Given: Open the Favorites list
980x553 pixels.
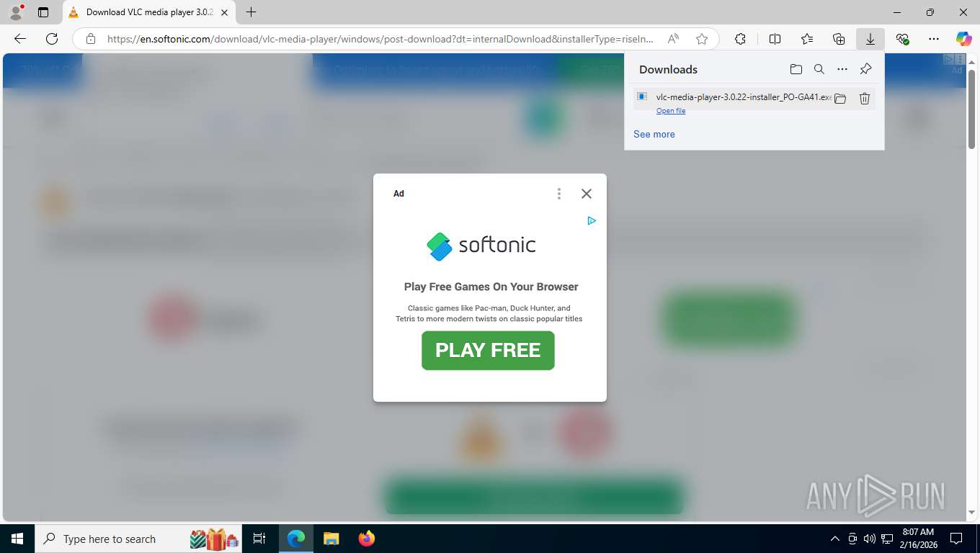Looking at the screenshot, I should click(807, 39).
